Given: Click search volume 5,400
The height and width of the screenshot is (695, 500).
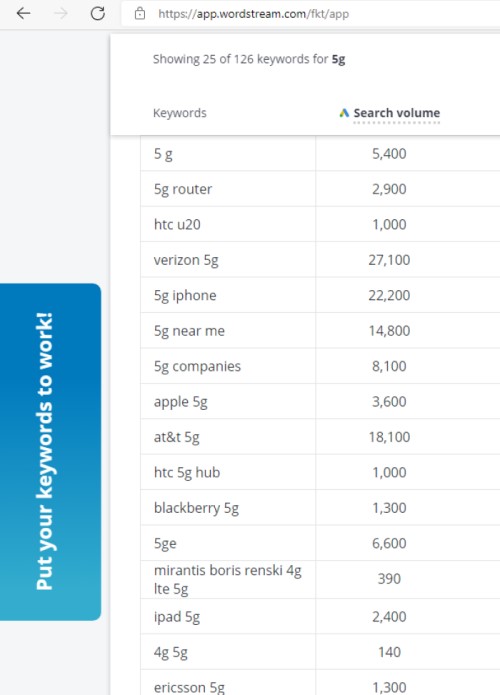Looking at the screenshot, I should tap(389, 154).
